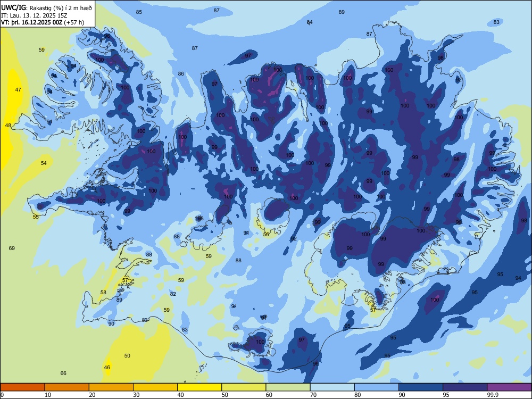Pick the medium blue 80–90 legend swatch
This screenshot has width=532, height=399.
point(377,387)
